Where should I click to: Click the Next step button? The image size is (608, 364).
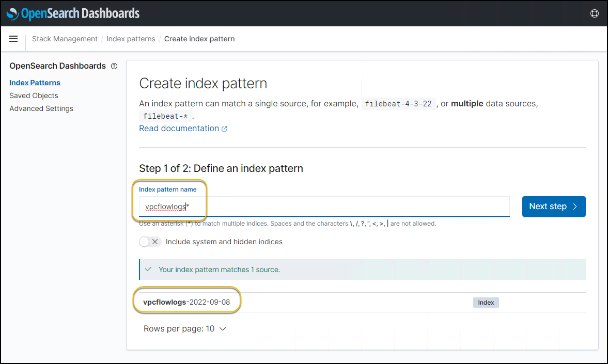pos(554,207)
